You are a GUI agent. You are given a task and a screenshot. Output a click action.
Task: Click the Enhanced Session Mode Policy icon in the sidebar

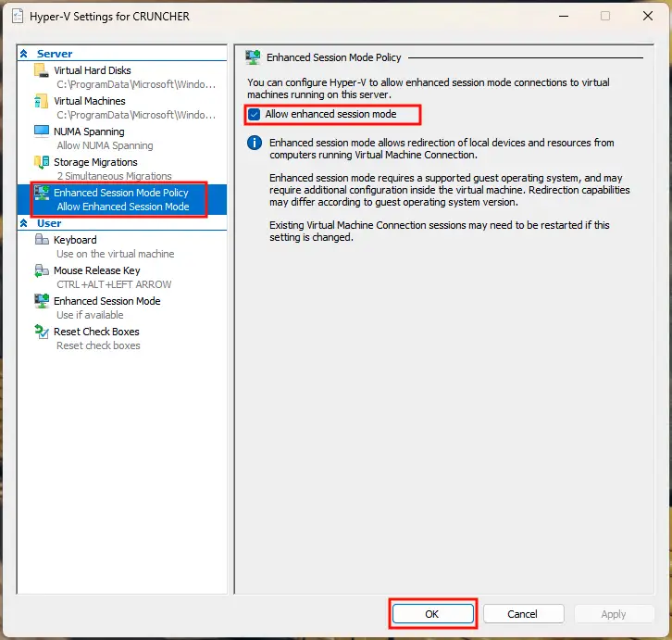42,193
